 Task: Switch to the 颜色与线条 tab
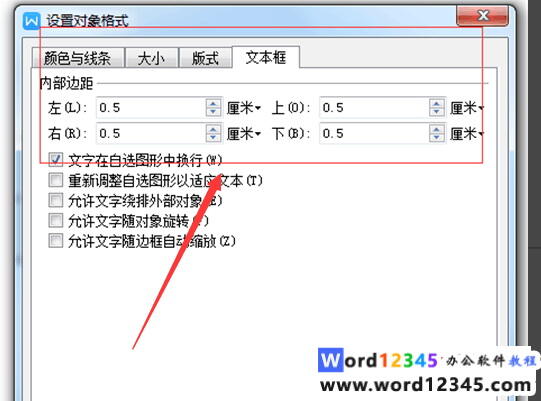pyautogui.click(x=78, y=58)
